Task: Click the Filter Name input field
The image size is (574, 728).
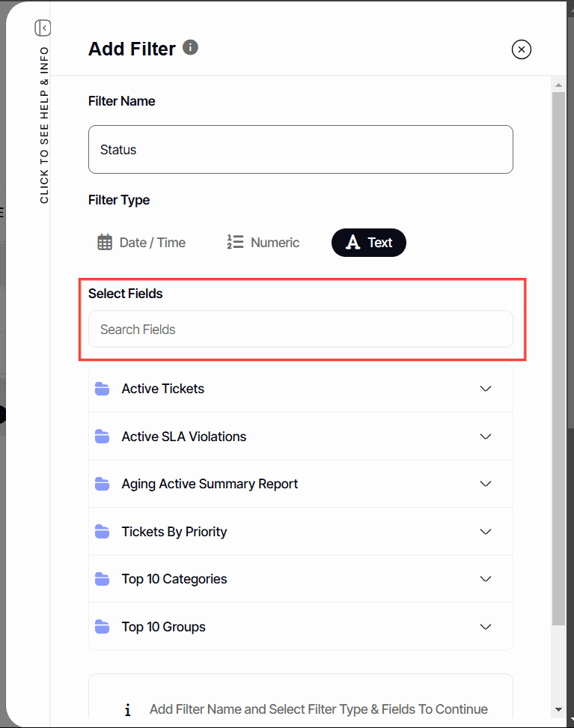Action: [301, 150]
